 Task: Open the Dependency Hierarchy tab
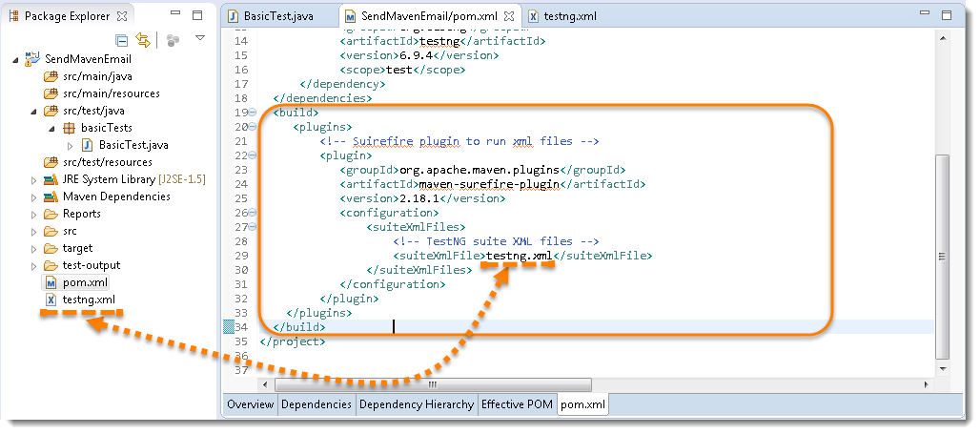click(x=416, y=404)
